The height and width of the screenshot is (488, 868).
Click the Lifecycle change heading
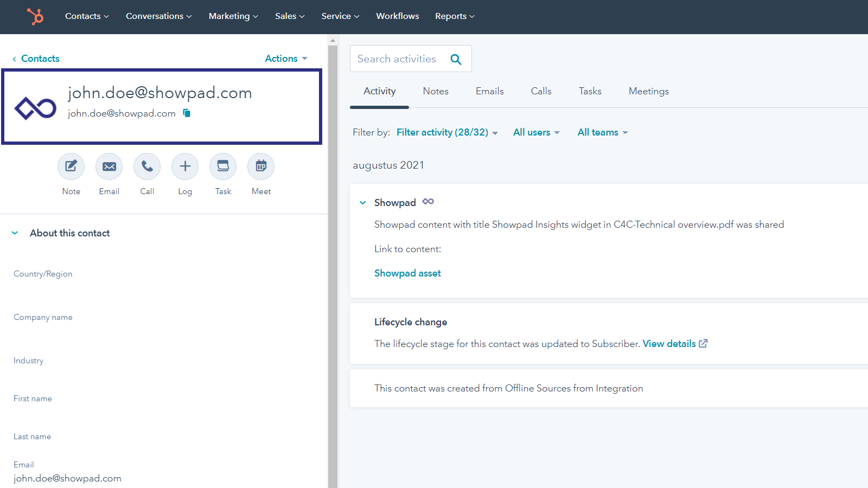411,322
